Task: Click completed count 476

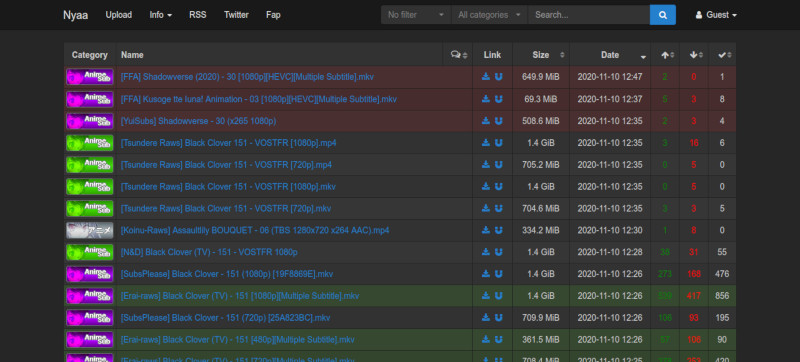Action: point(722,274)
